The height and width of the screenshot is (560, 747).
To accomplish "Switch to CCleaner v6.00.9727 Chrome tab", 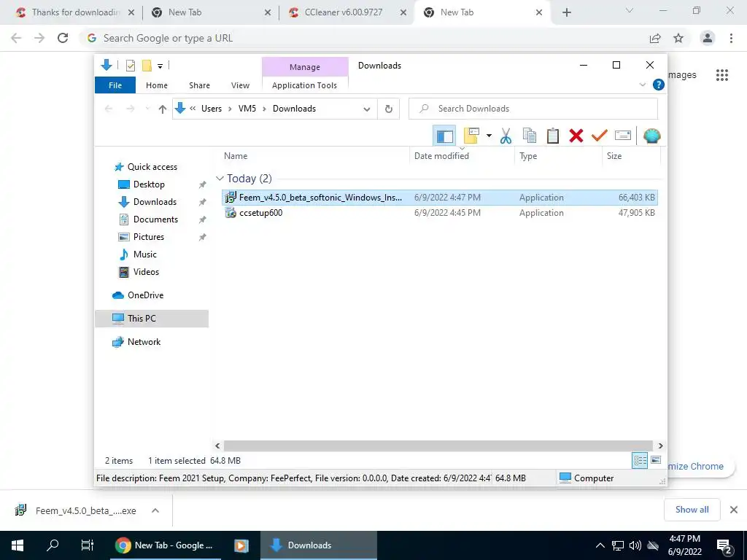I will click(343, 12).
